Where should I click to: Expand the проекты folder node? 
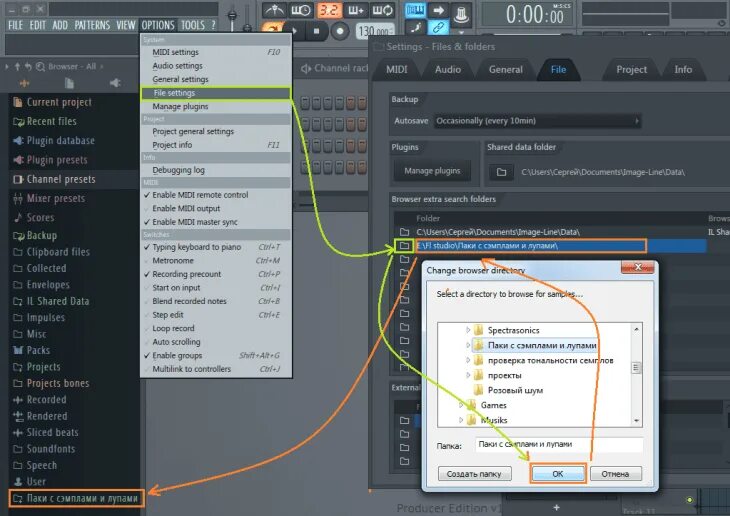tap(468, 375)
